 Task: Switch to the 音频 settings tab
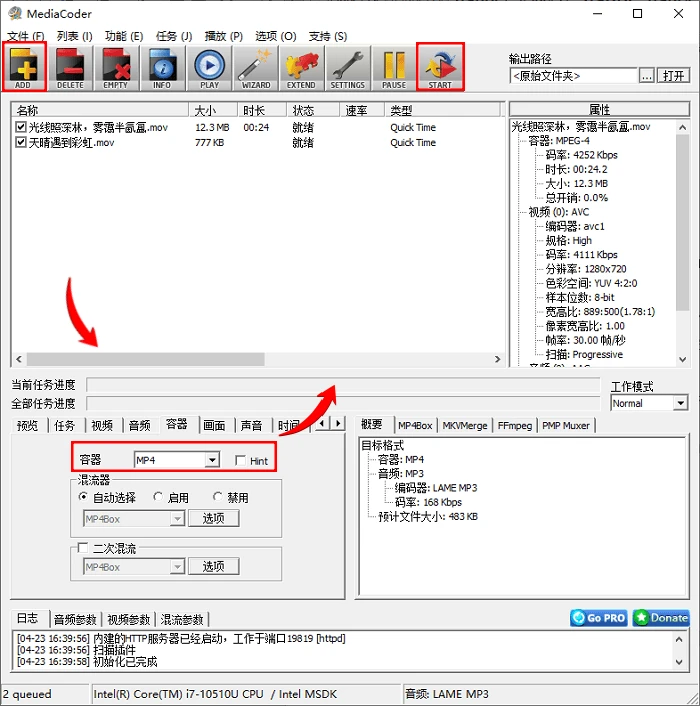tap(140, 425)
